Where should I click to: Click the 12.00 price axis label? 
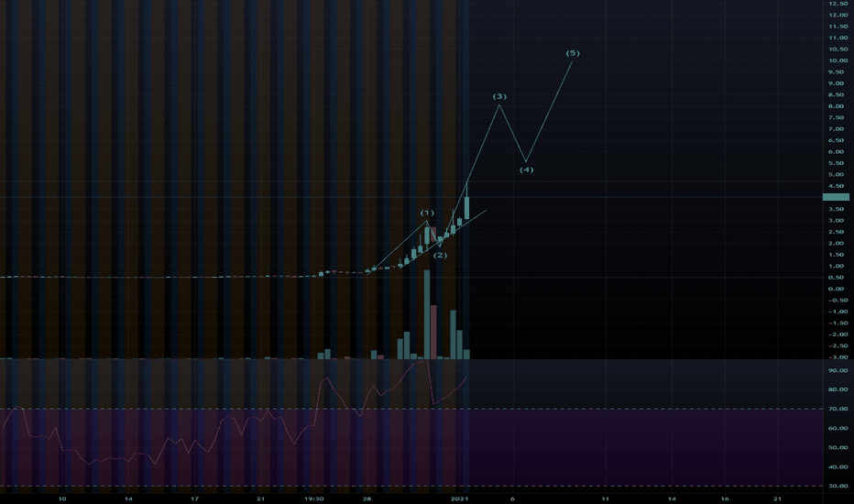click(838, 16)
